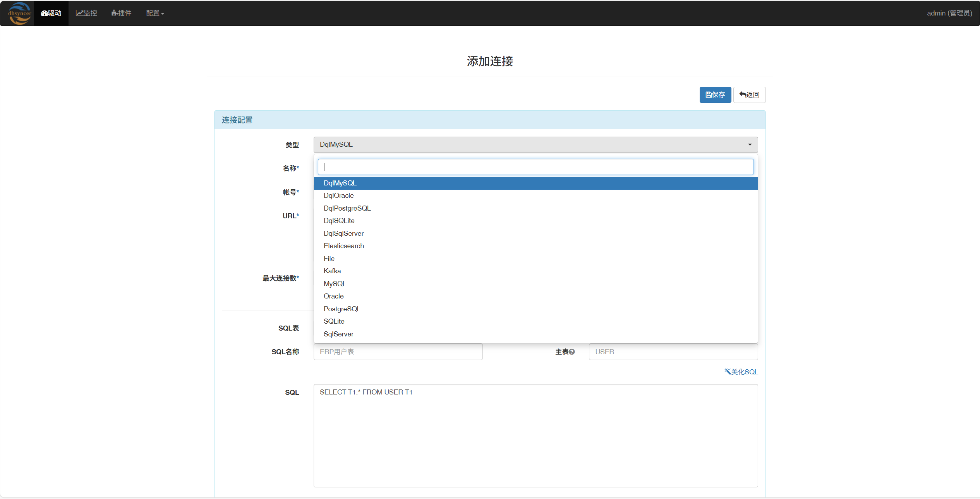980x499 pixels.
Task: Expand the 配置 dropdown menu
Action: (x=155, y=13)
